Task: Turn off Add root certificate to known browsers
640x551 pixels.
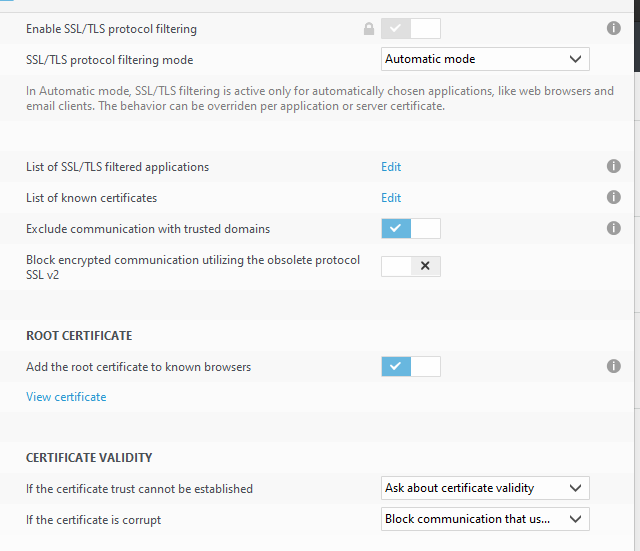Action: [410, 367]
